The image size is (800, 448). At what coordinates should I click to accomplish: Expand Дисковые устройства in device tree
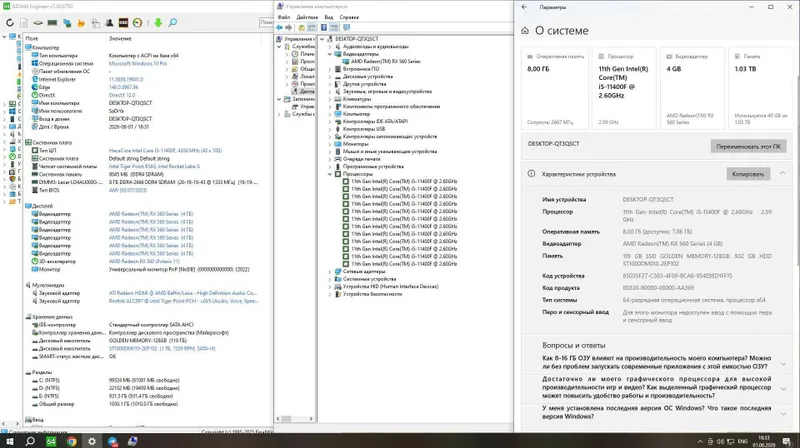(x=330, y=77)
